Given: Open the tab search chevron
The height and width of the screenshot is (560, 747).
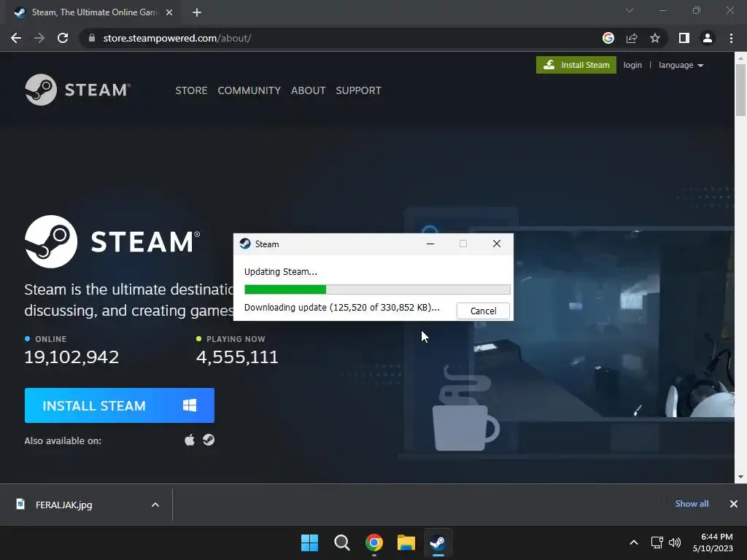Looking at the screenshot, I should [630, 10].
